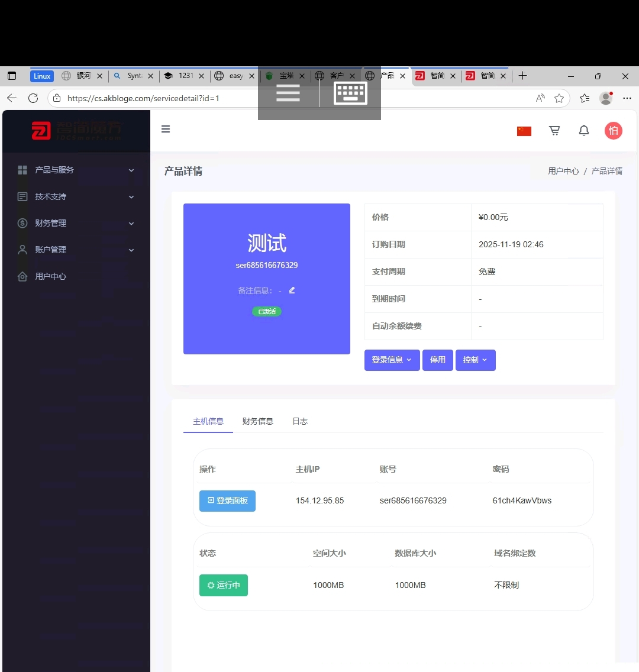Click the 运行中 status indicator
This screenshot has width=639, height=672.
223,585
